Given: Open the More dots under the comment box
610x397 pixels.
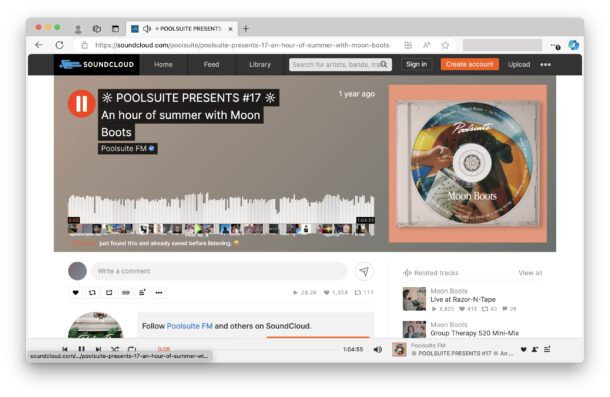Looking at the screenshot, I should (159, 293).
